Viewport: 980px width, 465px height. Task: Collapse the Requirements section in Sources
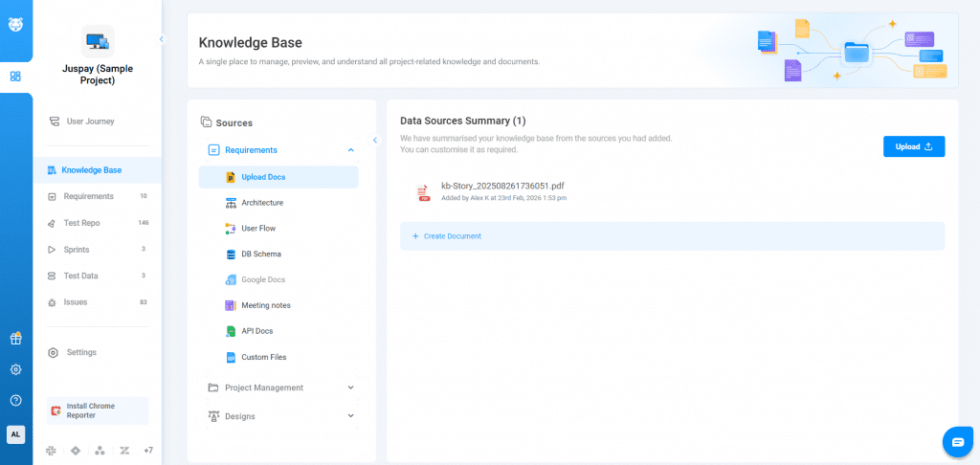click(350, 150)
